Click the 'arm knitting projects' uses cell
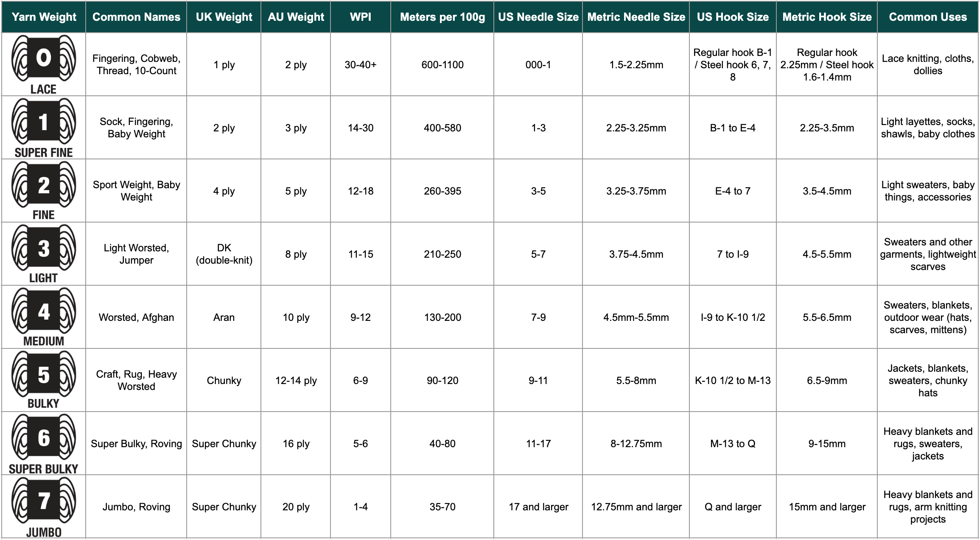Viewport: 980px width, 540px height. [x=928, y=507]
